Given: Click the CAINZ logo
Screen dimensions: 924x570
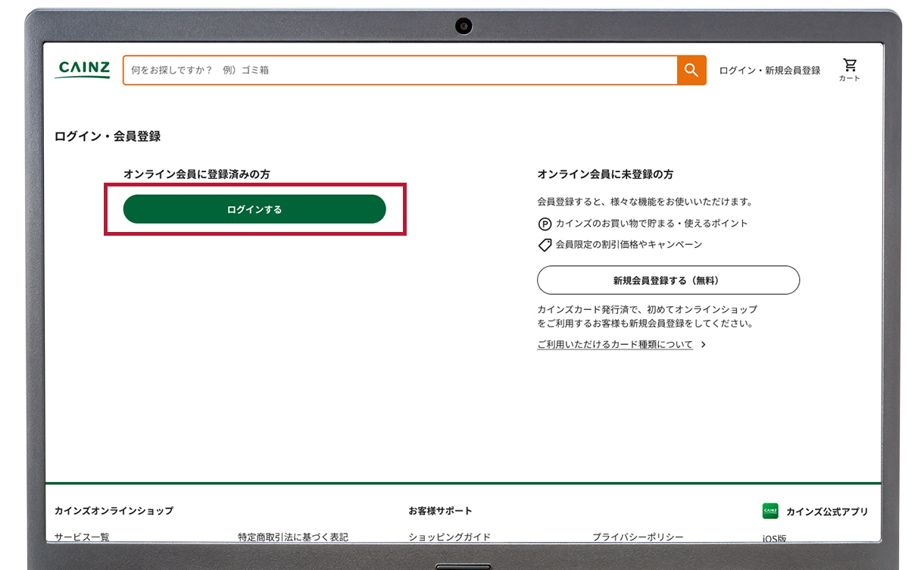Looking at the screenshot, I should 83,70.
